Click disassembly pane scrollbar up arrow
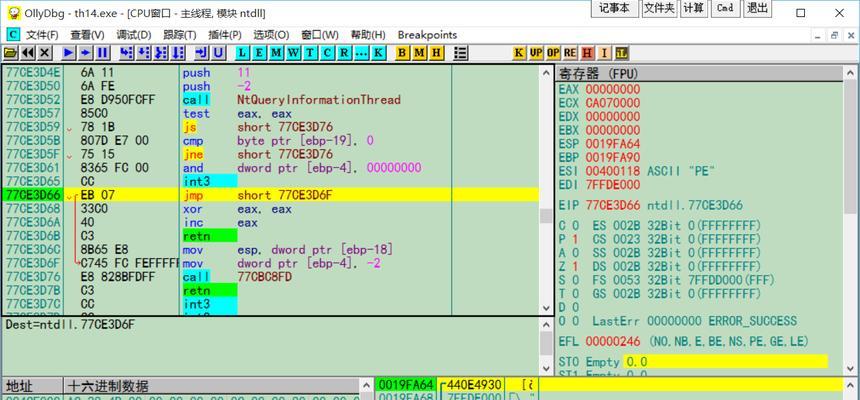 546,72
